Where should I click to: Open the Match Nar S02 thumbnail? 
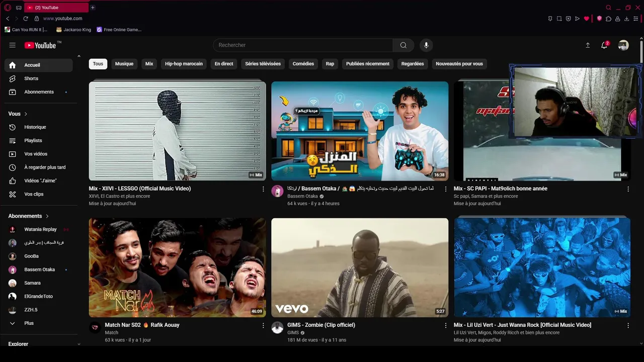(178, 267)
